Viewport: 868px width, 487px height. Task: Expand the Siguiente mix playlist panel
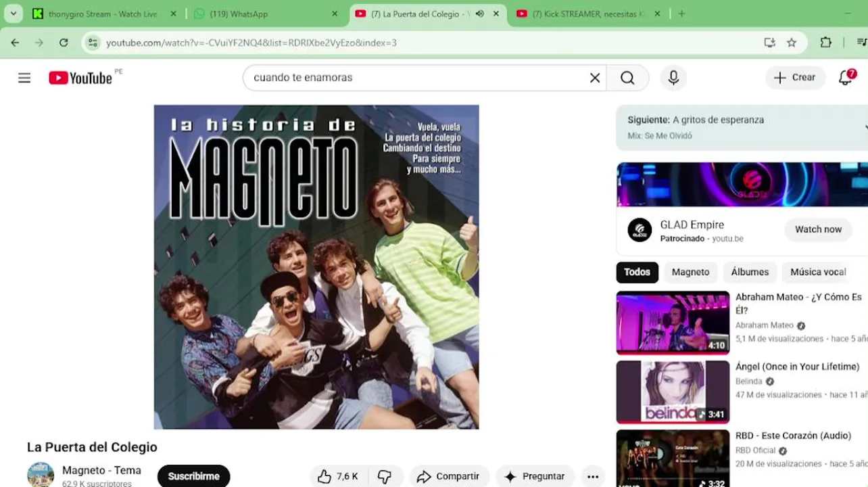pyautogui.click(x=865, y=126)
